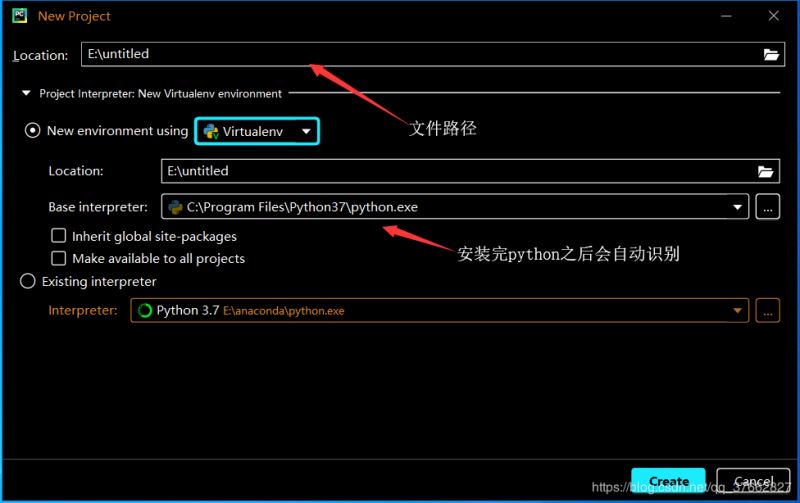Image resolution: width=800 pixels, height=503 pixels.
Task: Expand Base interpreter dropdown arrow
Action: tap(737, 207)
